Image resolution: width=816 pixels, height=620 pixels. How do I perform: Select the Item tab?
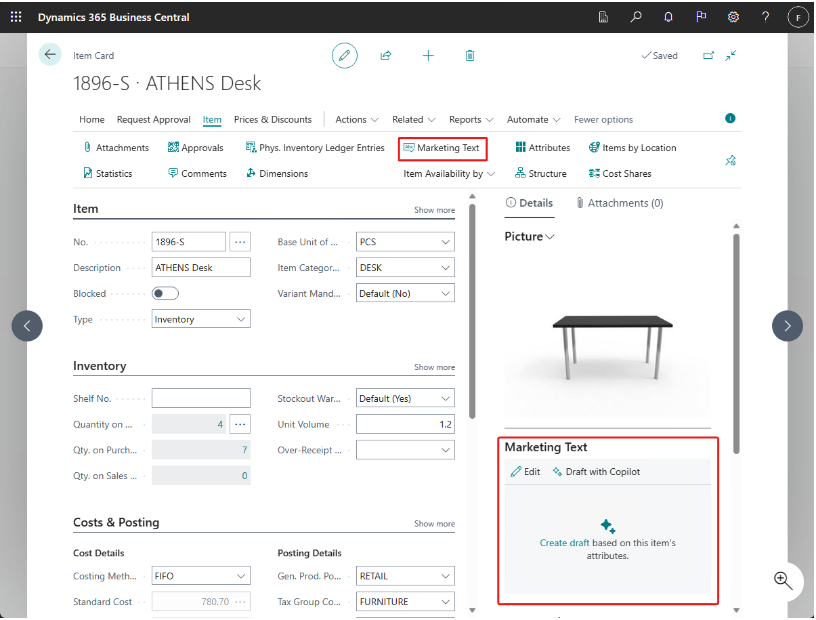(212, 120)
